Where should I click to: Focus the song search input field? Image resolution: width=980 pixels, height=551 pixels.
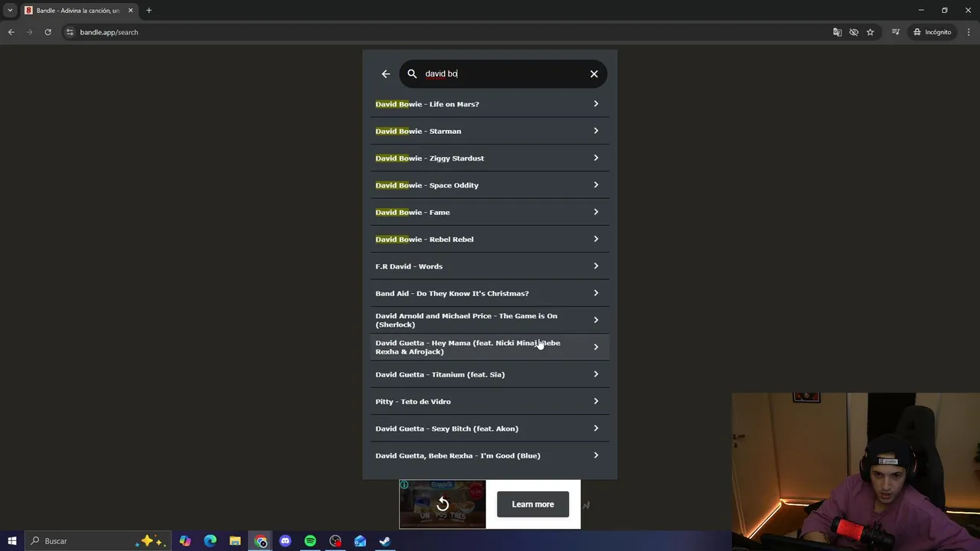point(503,74)
